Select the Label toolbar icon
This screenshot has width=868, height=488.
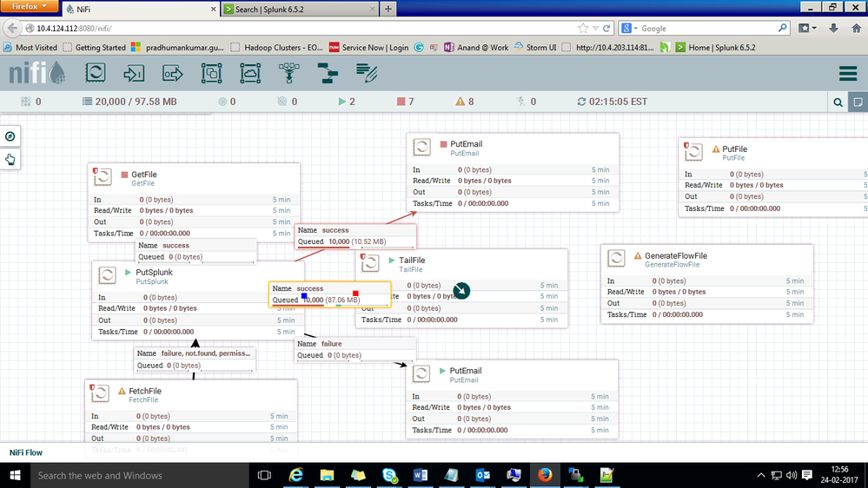tap(367, 73)
